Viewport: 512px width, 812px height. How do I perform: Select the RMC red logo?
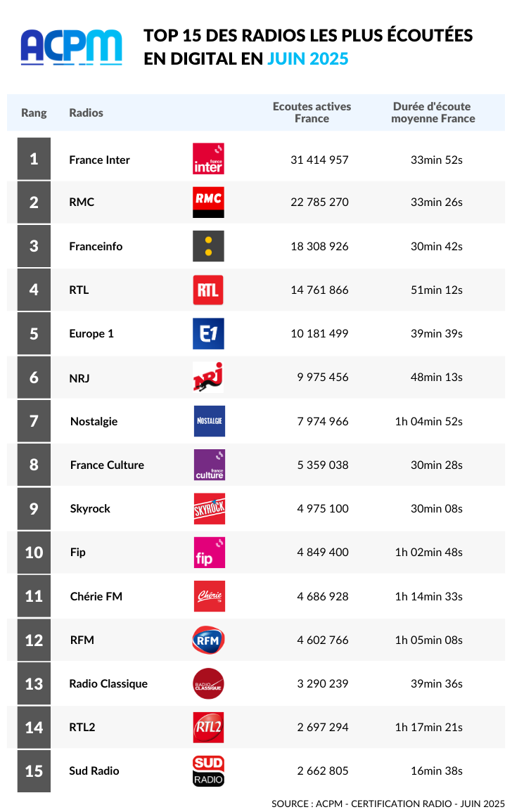pos(208,202)
